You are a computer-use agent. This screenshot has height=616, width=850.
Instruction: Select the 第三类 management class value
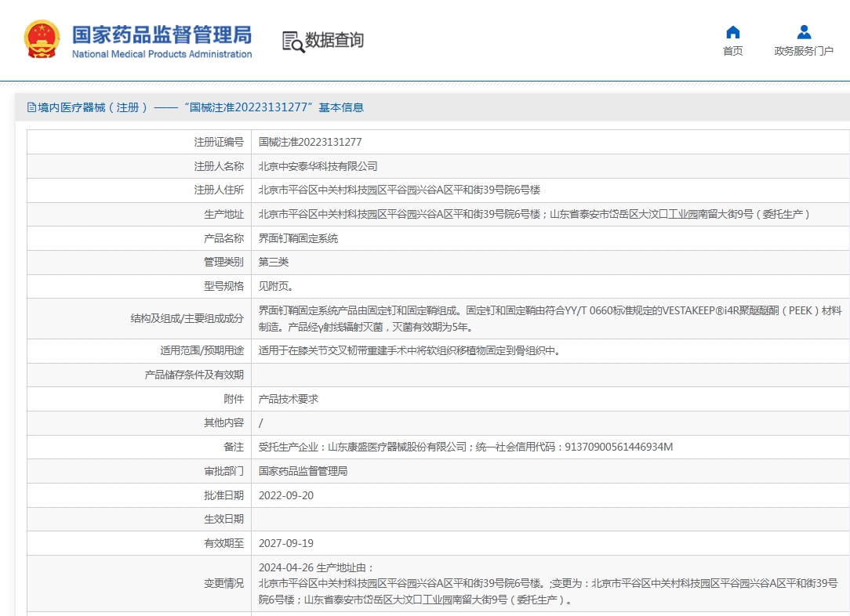click(273, 263)
